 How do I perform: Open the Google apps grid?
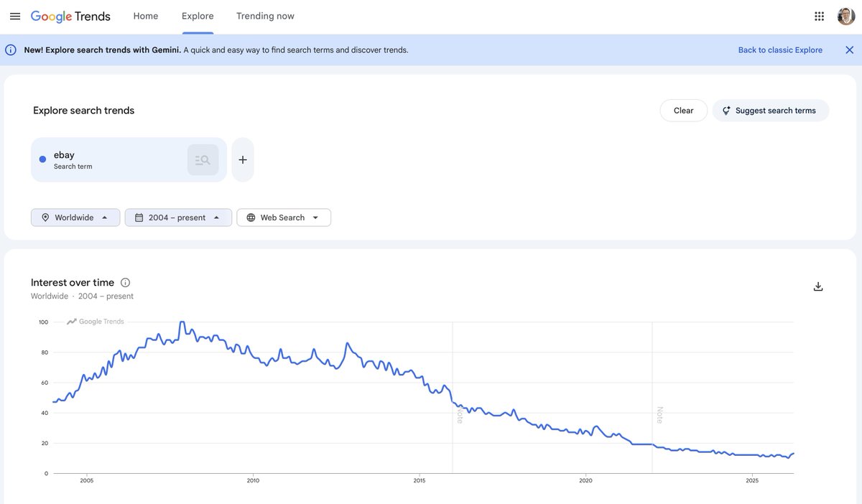click(x=819, y=16)
